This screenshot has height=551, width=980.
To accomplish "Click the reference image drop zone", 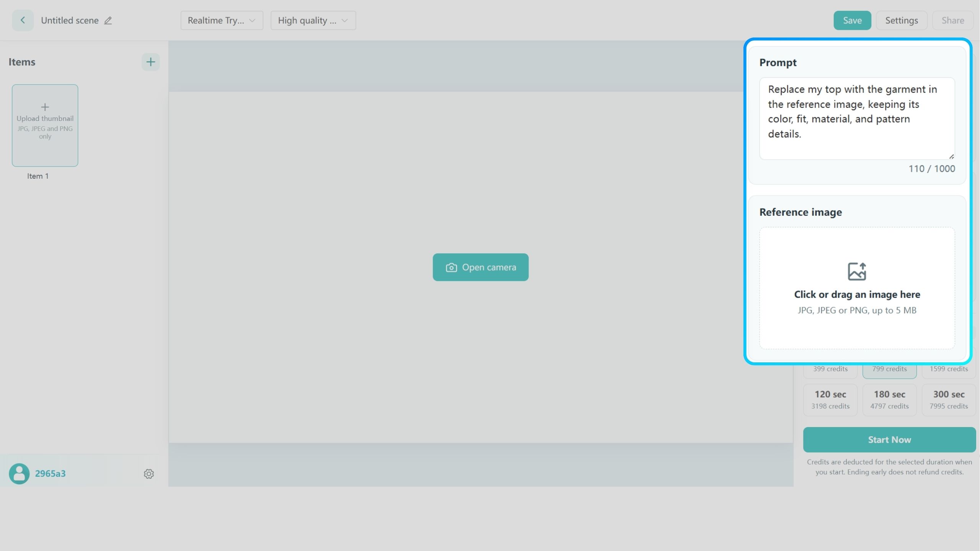I will coord(857,288).
